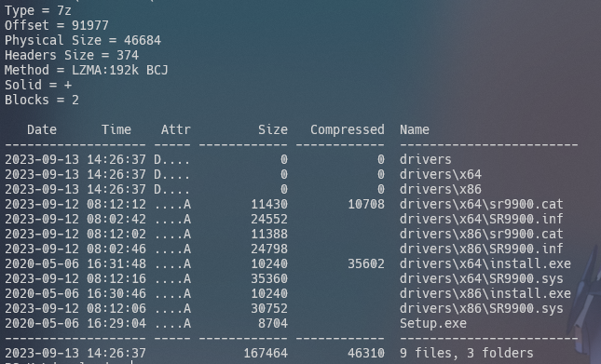
Task: Click total compressed '46310'
Action: click(366, 353)
